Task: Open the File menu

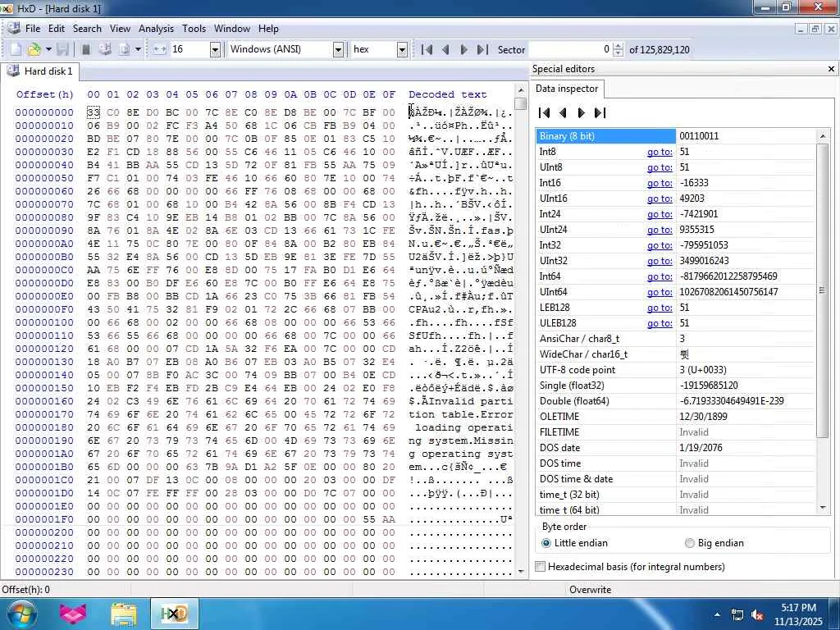Action: pos(33,29)
